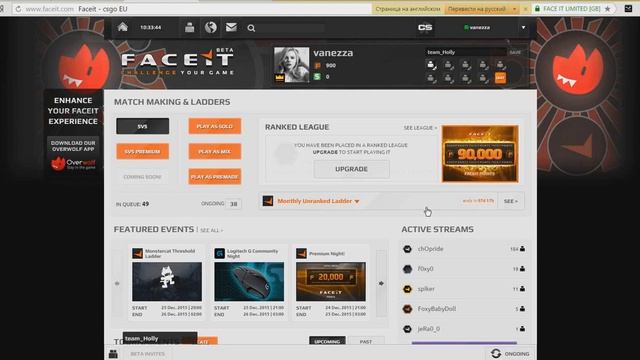Click the magnifier search icon

251,28
